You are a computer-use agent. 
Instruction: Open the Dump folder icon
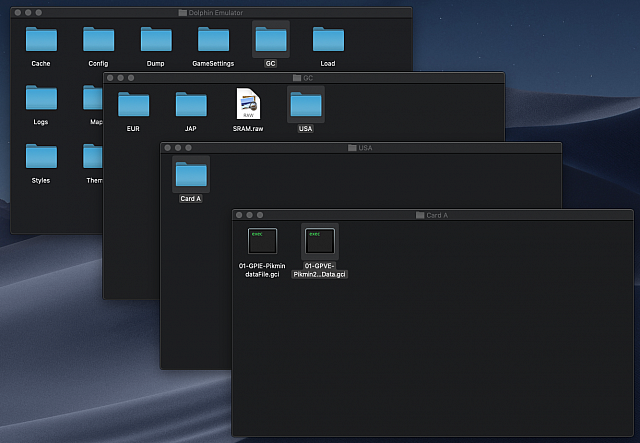(x=156, y=39)
